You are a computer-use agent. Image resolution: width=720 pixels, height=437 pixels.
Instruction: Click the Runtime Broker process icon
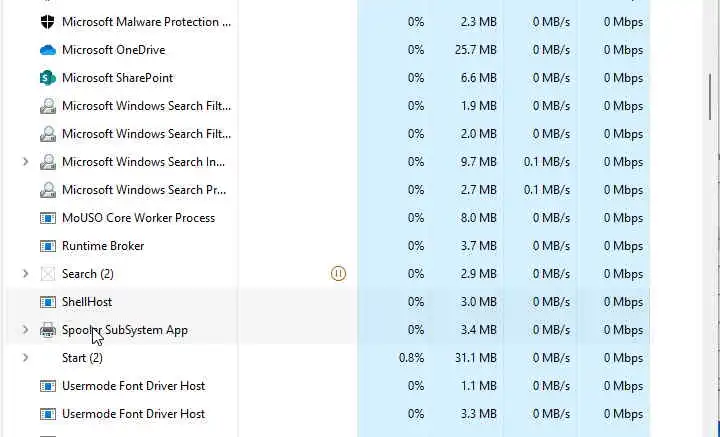coord(47,246)
